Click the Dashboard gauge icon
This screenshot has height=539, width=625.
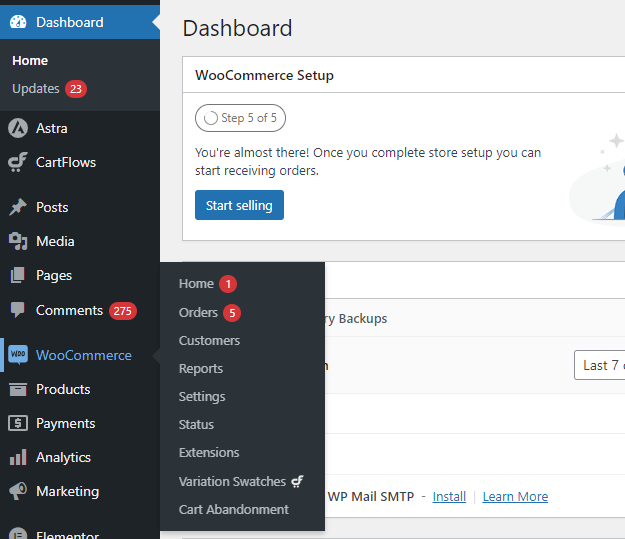pyautogui.click(x=18, y=22)
